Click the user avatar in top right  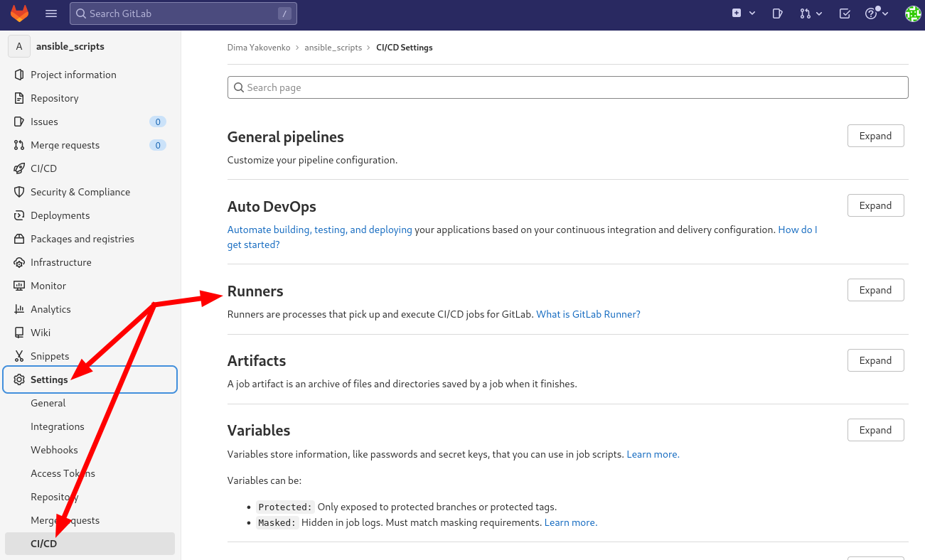[912, 14]
